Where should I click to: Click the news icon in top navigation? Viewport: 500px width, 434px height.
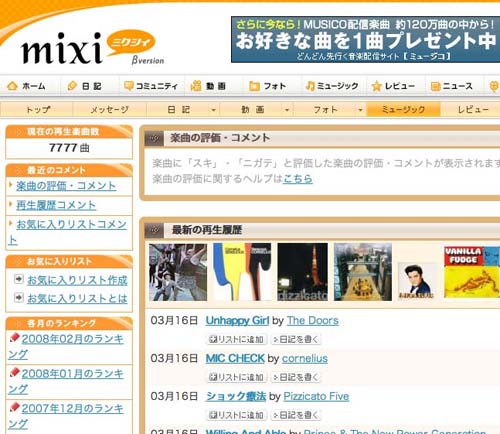[435, 86]
